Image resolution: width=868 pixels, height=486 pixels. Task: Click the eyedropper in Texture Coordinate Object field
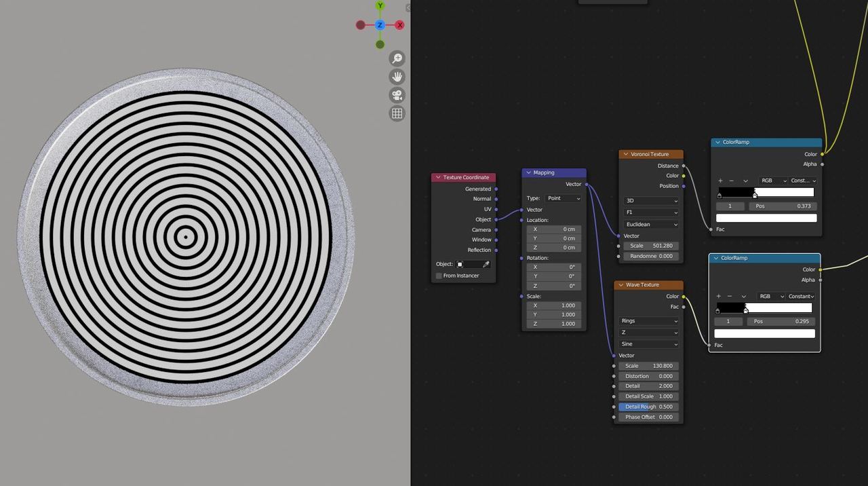click(486, 264)
